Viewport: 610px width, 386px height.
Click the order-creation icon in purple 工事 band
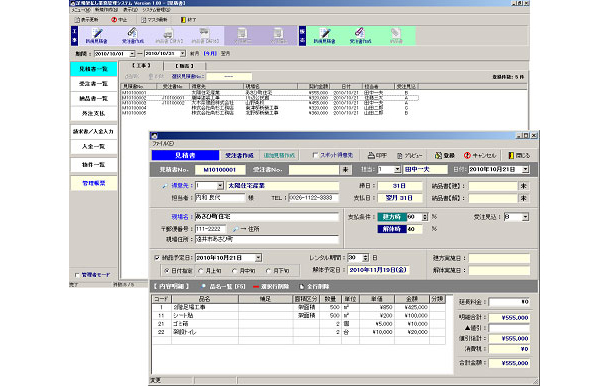coord(133,33)
